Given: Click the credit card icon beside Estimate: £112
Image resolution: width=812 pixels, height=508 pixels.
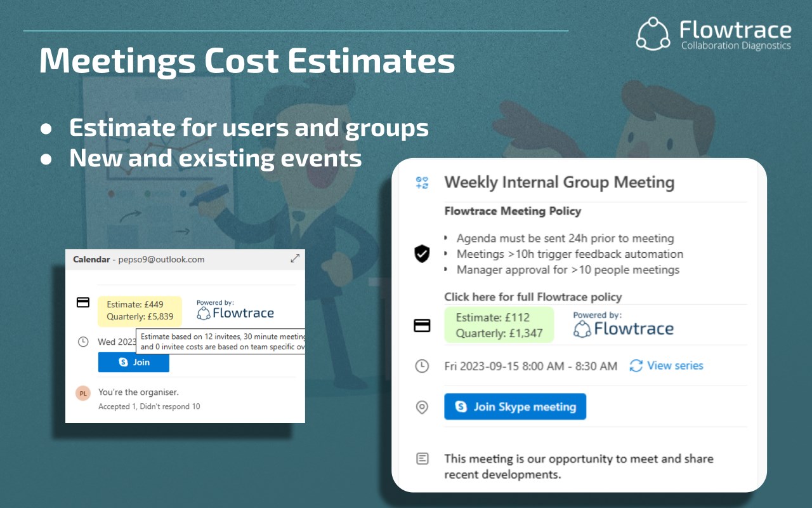Looking at the screenshot, I should pyautogui.click(x=422, y=325).
